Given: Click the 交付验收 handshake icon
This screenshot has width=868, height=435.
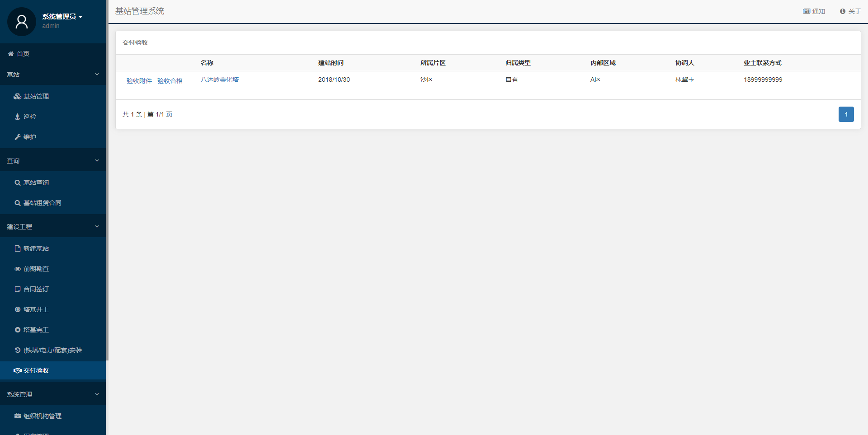Looking at the screenshot, I should point(17,370).
